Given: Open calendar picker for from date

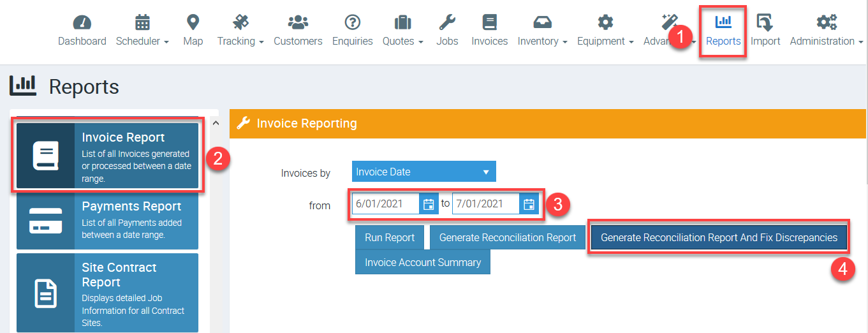Looking at the screenshot, I should [x=429, y=204].
